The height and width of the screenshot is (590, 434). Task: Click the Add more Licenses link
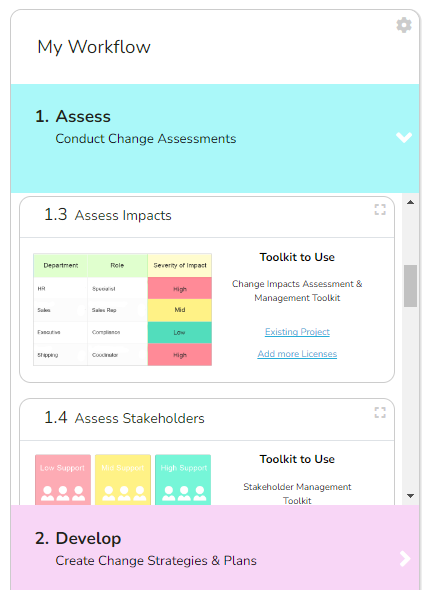pos(297,354)
